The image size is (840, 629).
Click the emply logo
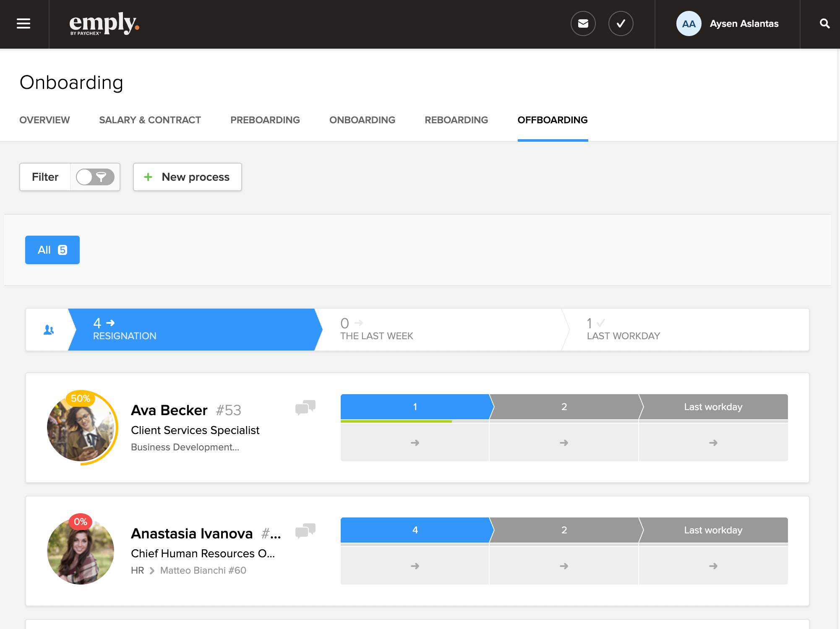(104, 23)
